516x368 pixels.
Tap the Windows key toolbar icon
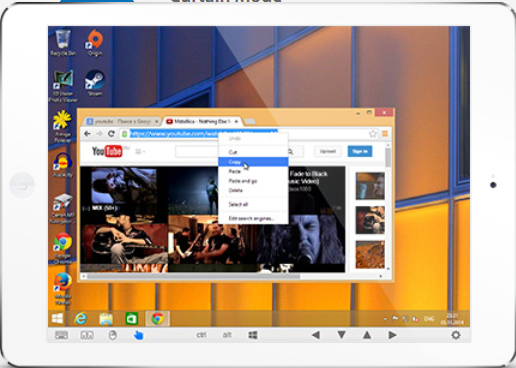pos(253,335)
